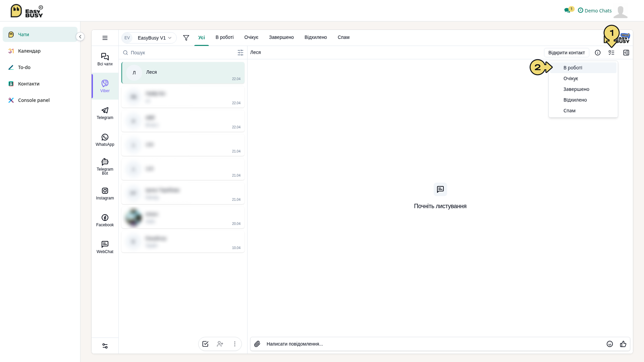The image size is (644, 362).
Task: Open the WebChat channel
Action: coord(105,247)
